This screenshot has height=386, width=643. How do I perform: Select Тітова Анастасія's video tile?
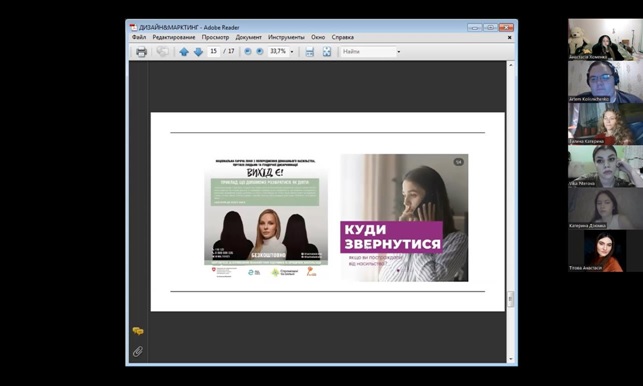(605, 251)
